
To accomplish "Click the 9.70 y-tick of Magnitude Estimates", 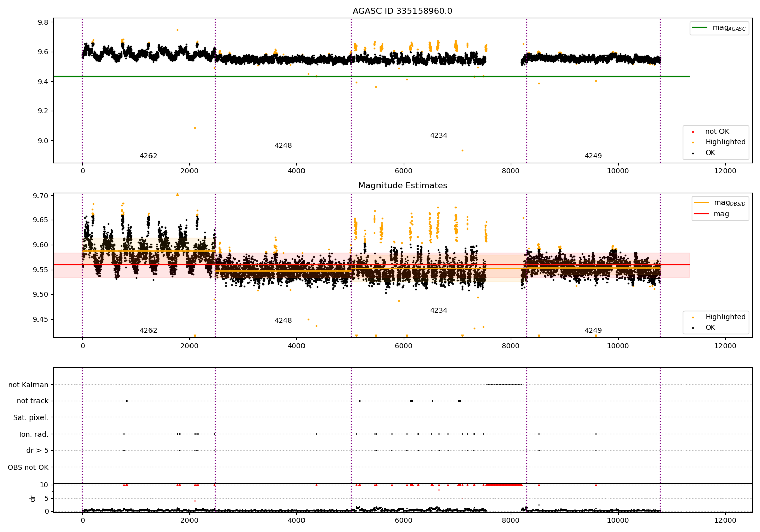I will point(41,196).
